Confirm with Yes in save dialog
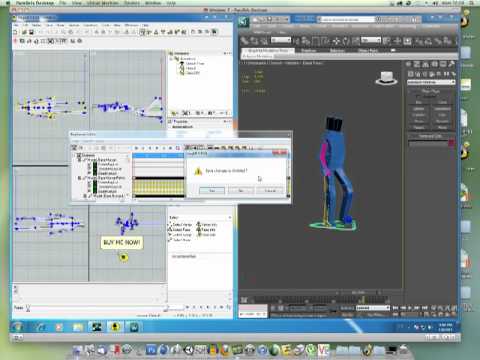Image resolution: width=480 pixels, height=360 pixels. (212, 191)
